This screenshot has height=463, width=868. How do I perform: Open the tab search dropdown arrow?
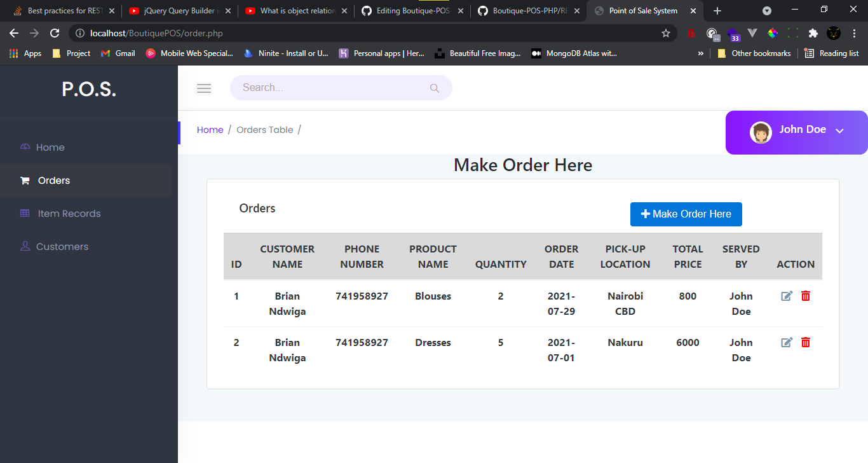[767, 11]
